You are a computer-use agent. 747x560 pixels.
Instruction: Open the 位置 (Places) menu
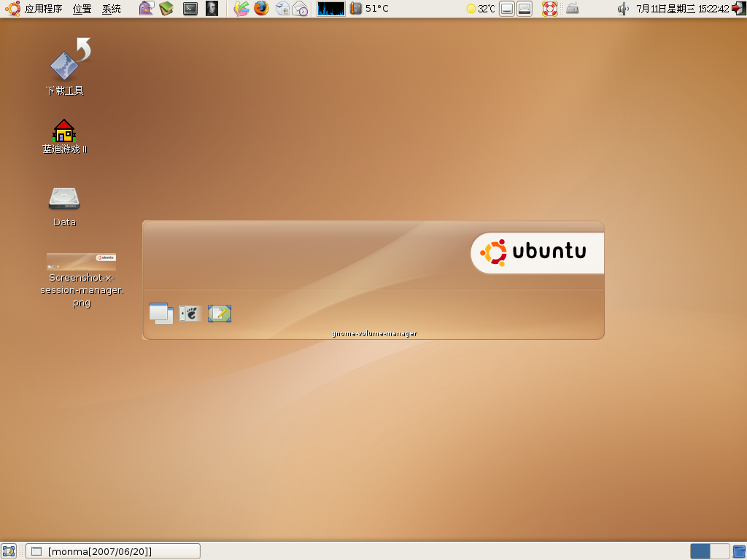coord(82,9)
